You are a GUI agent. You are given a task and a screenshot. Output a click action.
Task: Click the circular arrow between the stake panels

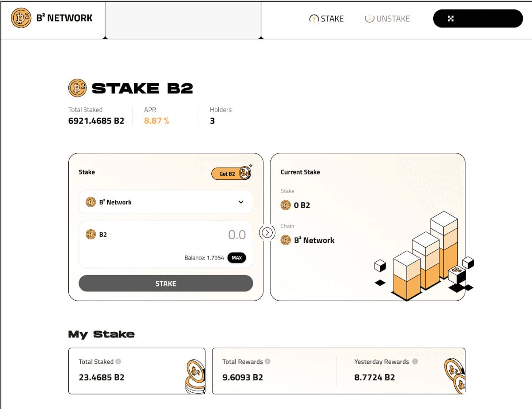pos(267,232)
